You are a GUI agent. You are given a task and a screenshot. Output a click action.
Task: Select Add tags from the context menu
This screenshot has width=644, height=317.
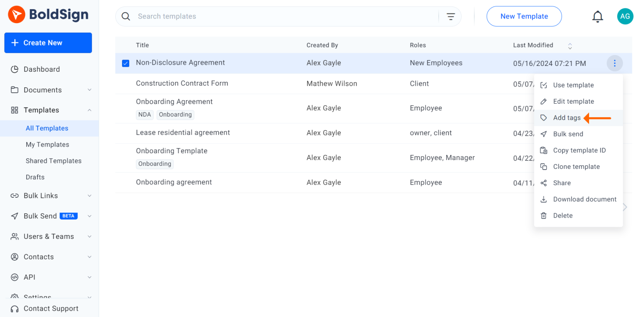coord(567,118)
